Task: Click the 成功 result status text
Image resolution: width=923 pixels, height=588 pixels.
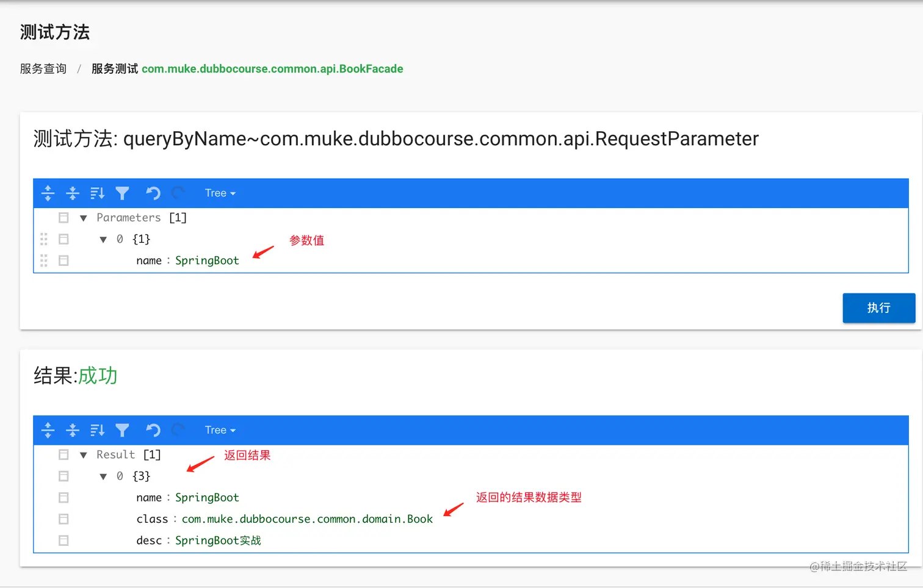Action: coord(98,376)
